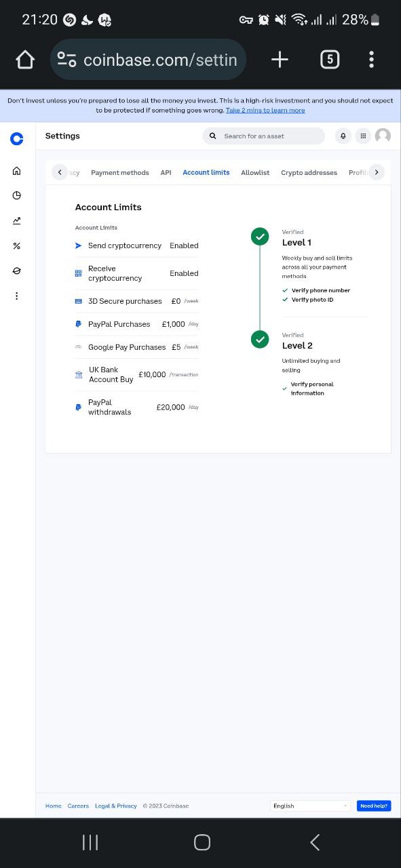
Task: Open a new browser tab with plus
Action: click(x=280, y=60)
